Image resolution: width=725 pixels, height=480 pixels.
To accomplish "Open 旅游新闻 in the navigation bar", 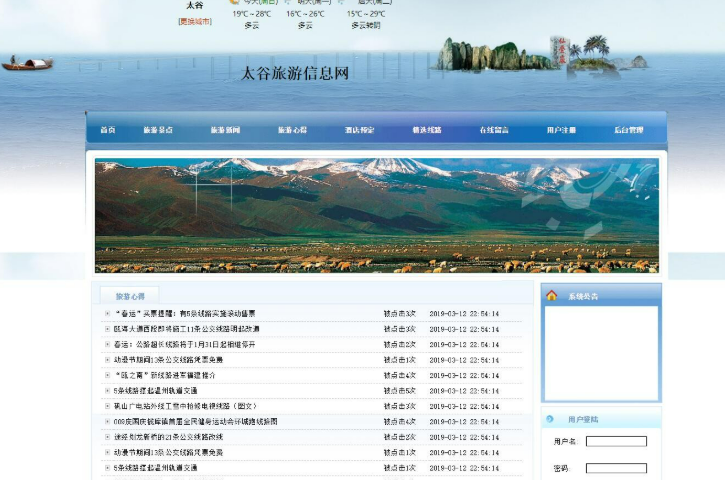I will tap(225, 130).
